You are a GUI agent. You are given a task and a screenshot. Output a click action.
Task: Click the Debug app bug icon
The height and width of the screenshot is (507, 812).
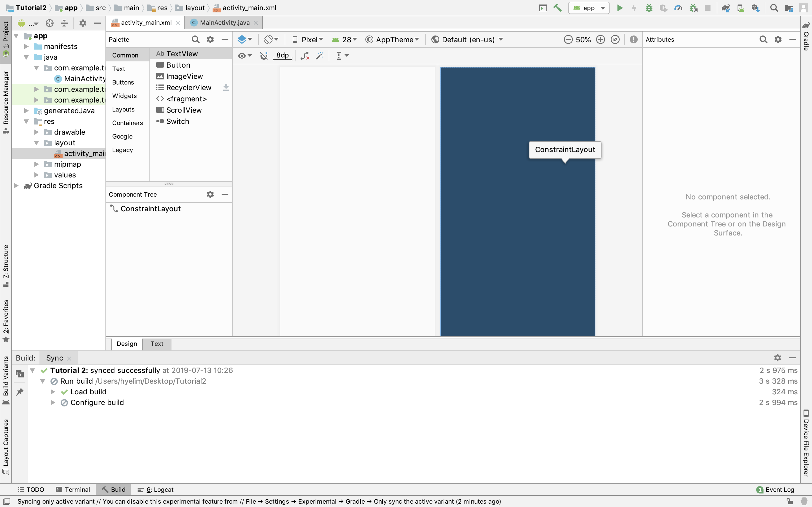[x=648, y=8]
